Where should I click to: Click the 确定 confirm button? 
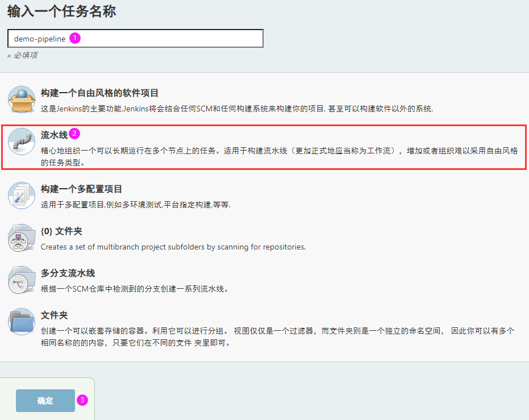point(45,401)
